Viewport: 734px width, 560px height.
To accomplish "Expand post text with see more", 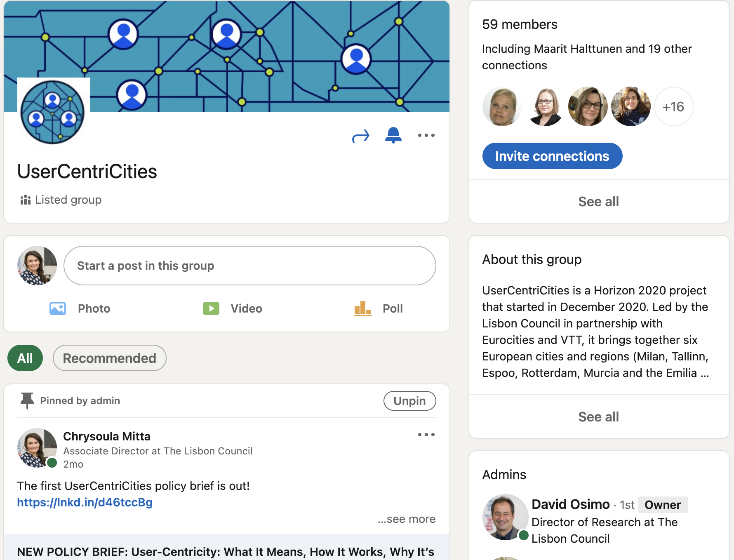I will coord(407,519).
